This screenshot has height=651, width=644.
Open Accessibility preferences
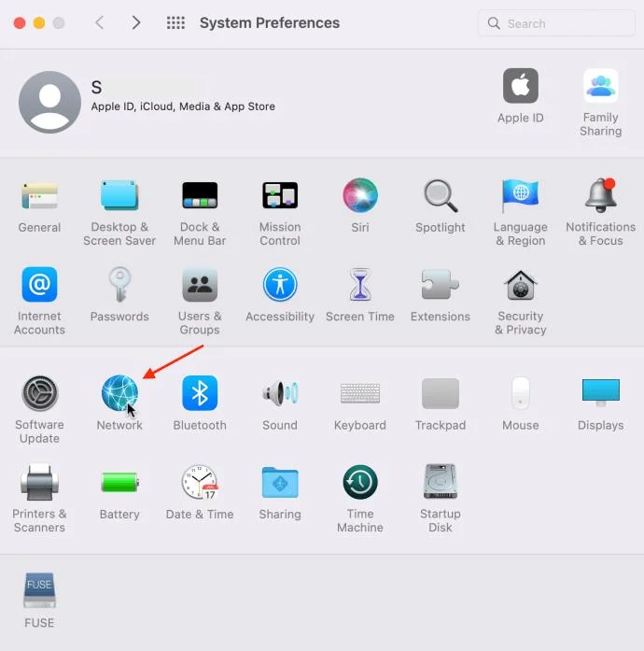click(x=280, y=284)
